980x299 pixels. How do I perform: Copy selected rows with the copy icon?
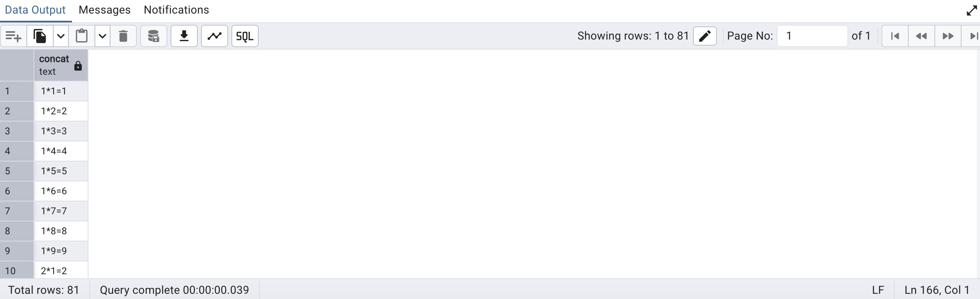(40, 36)
